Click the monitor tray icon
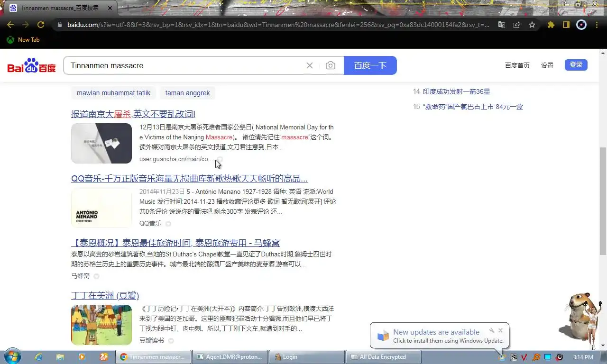Viewport: 607px width, 364px height. [548, 357]
